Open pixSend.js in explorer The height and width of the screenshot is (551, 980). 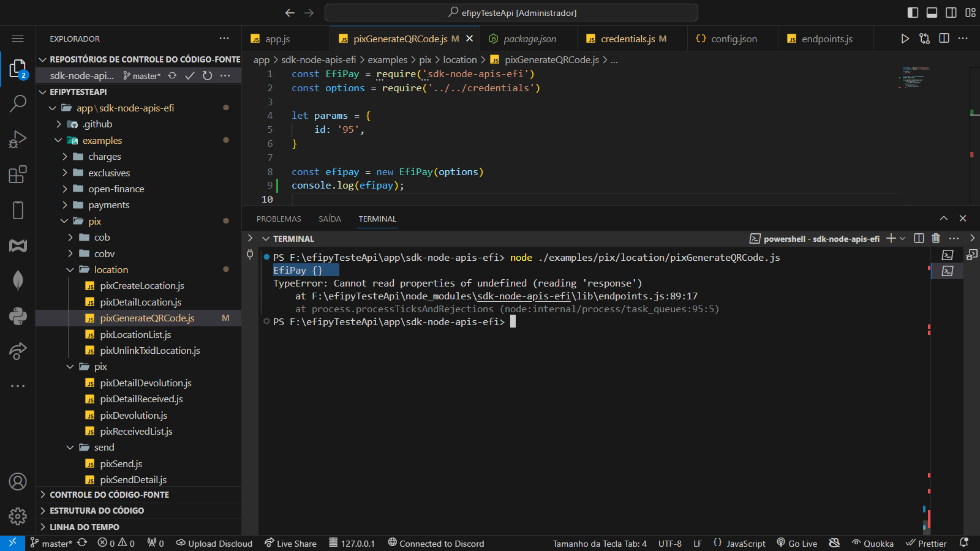pyautogui.click(x=121, y=463)
